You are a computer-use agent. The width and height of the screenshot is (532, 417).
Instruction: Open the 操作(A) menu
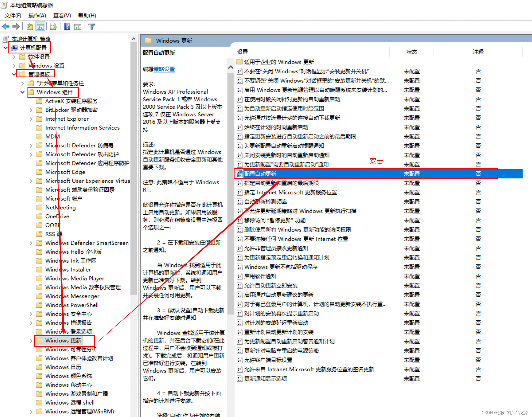coord(37,16)
